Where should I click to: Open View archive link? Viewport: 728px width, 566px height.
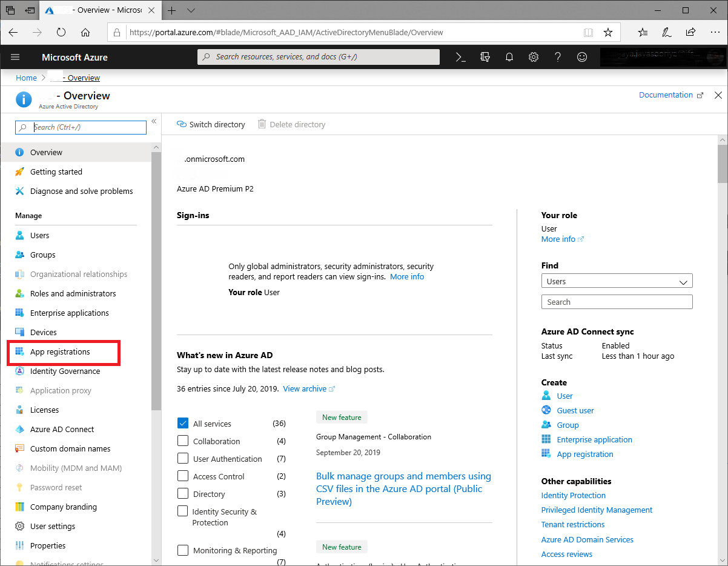(309, 388)
